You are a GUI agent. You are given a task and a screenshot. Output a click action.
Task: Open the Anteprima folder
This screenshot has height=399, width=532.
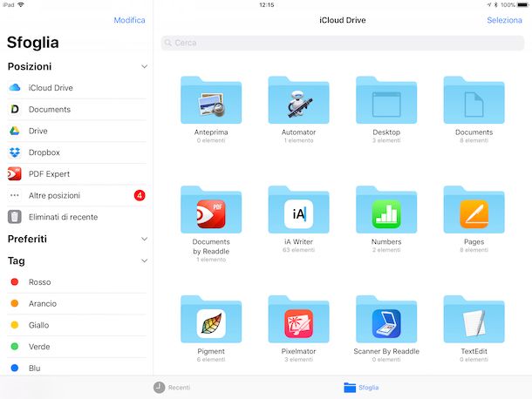[x=211, y=100]
